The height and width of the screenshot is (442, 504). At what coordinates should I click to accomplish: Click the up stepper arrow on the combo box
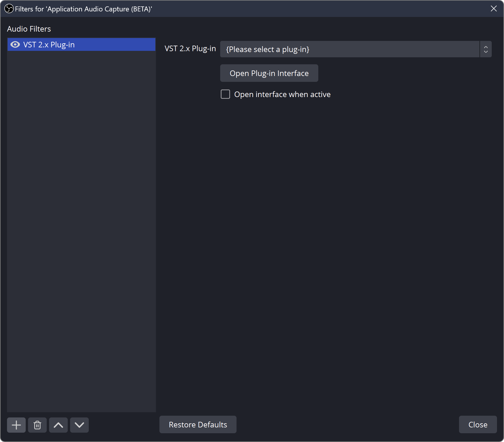485,46
